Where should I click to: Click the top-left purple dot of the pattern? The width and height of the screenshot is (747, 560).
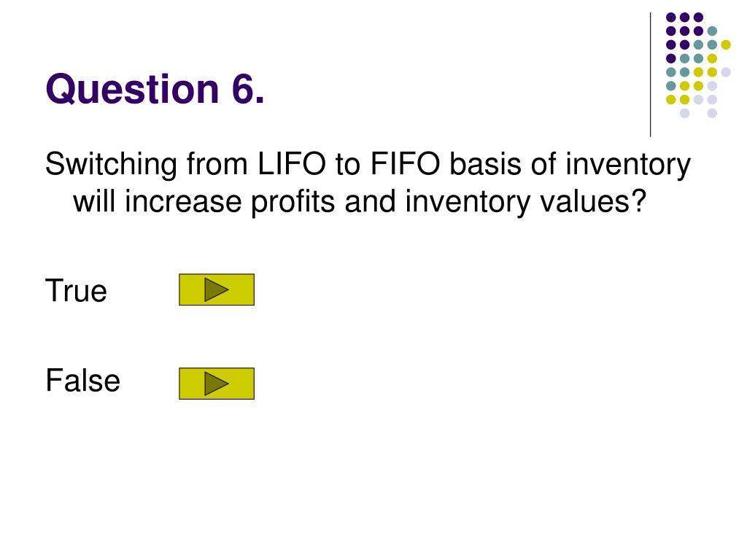coord(671,17)
